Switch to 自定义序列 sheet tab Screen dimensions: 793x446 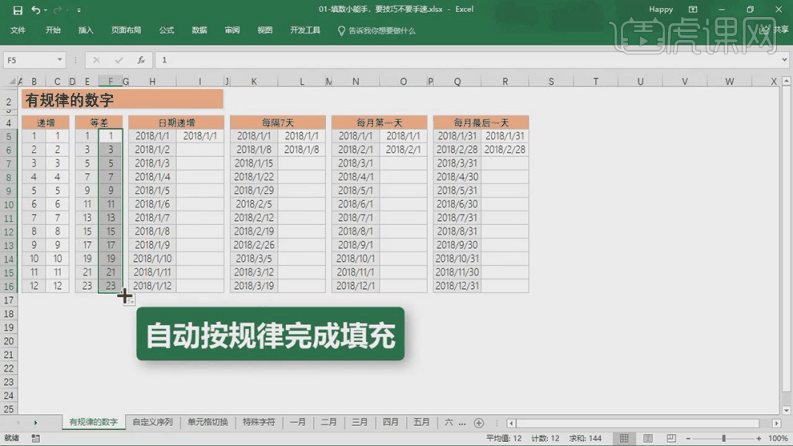pyautogui.click(x=152, y=422)
